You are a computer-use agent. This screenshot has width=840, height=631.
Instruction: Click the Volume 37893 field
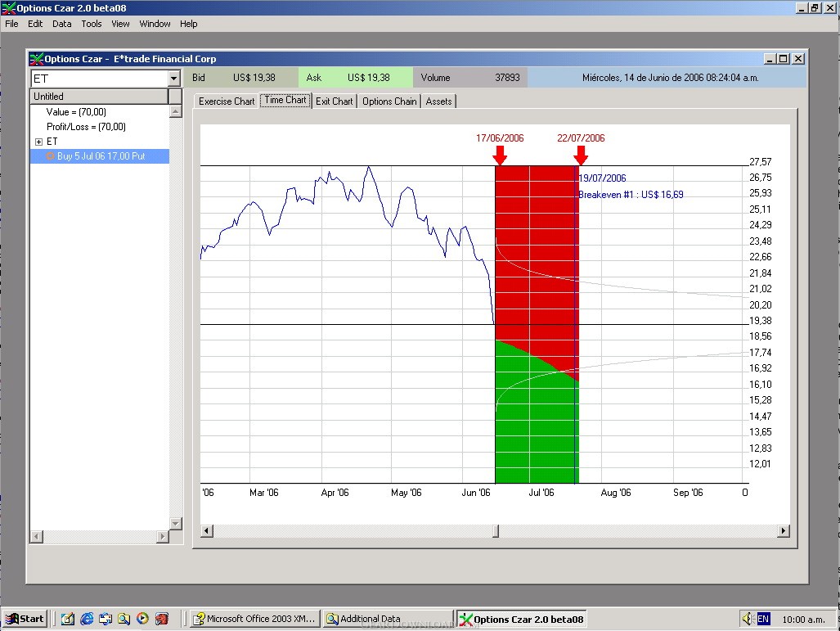point(470,78)
